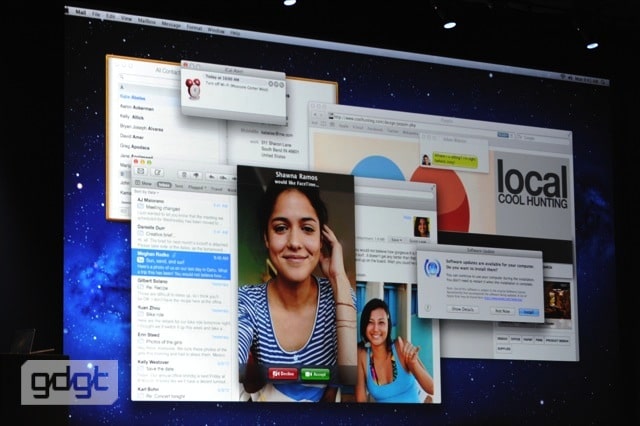The height and width of the screenshot is (426, 640).
Task: Open the File menu
Action: click(x=96, y=14)
